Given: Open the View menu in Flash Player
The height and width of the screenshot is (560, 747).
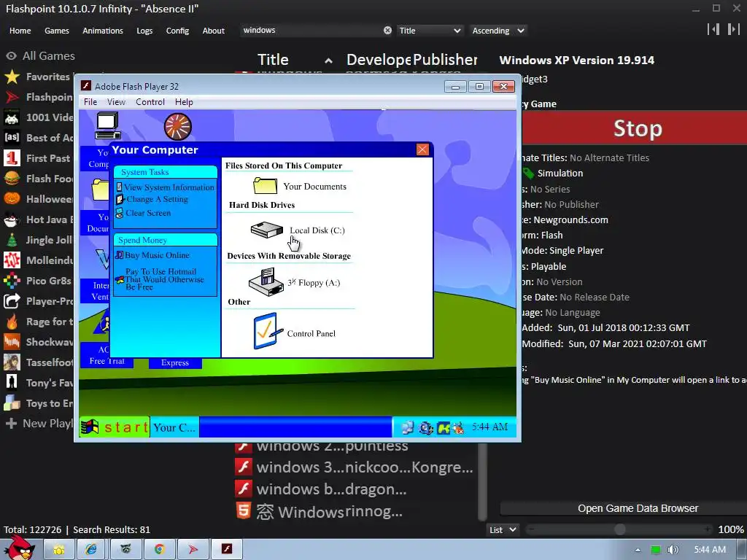Looking at the screenshot, I should (116, 102).
